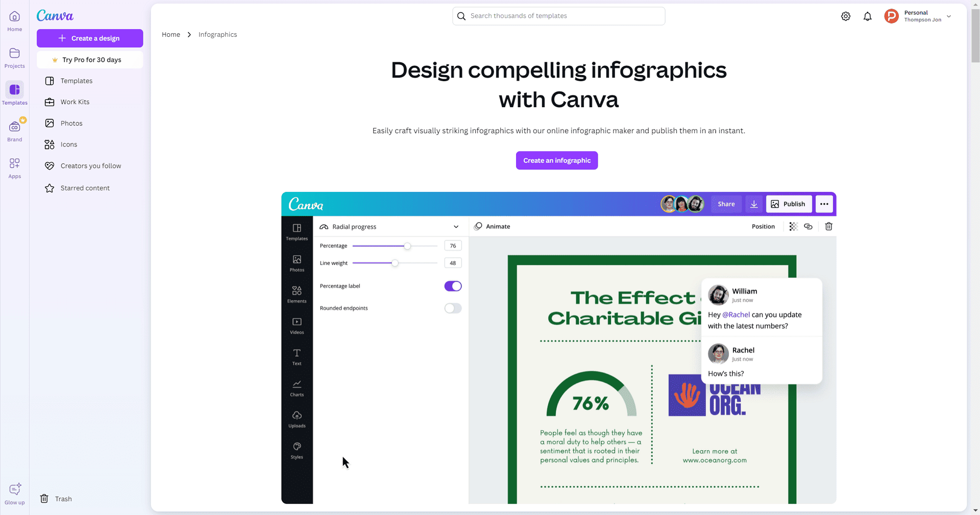This screenshot has height=515, width=980.
Task: Click the Line weight value field 48
Action: [x=453, y=263]
